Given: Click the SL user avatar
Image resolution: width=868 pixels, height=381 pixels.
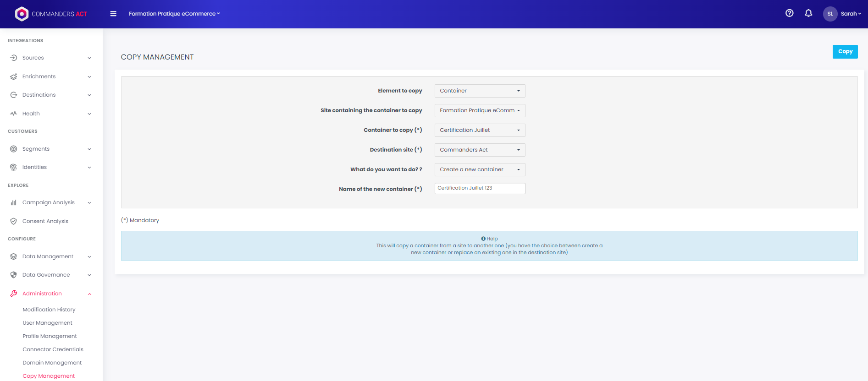Looking at the screenshot, I should [x=830, y=14].
